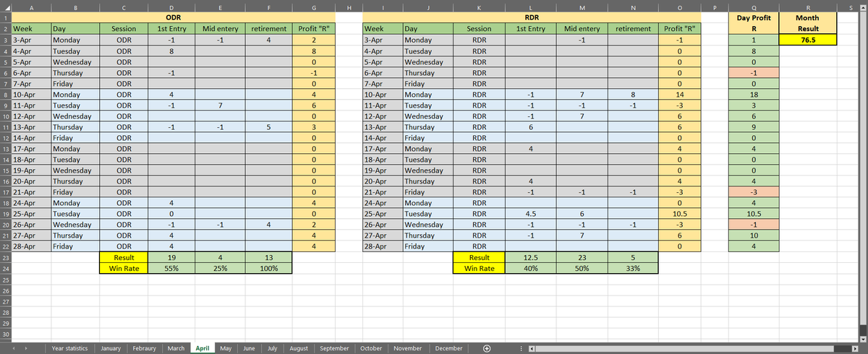This screenshot has width=868, height=354.
Task: Select RDR Profit R value 10.5
Action: [679, 214]
